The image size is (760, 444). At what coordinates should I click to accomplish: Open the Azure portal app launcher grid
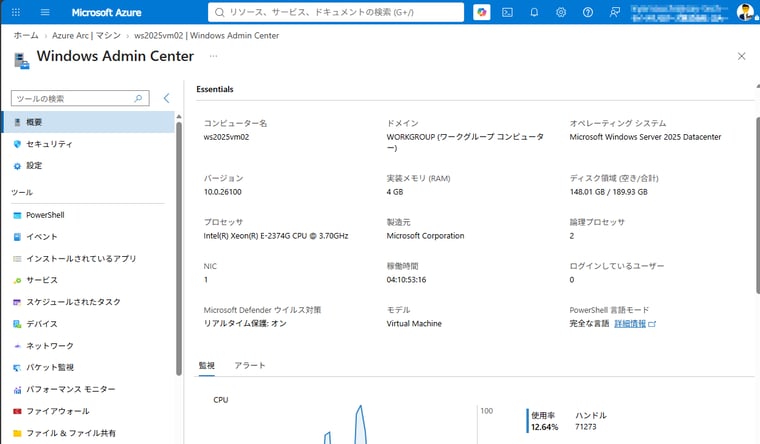pyautogui.click(x=16, y=12)
